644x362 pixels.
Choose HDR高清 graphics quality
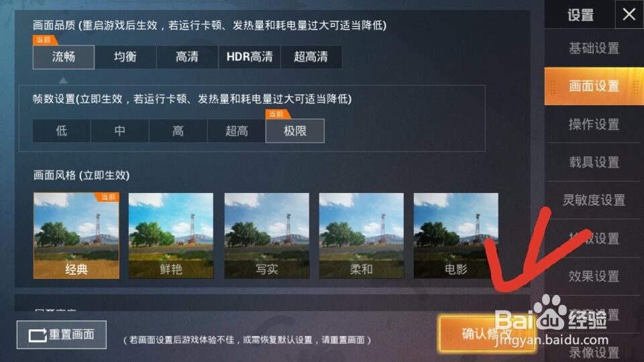point(250,56)
